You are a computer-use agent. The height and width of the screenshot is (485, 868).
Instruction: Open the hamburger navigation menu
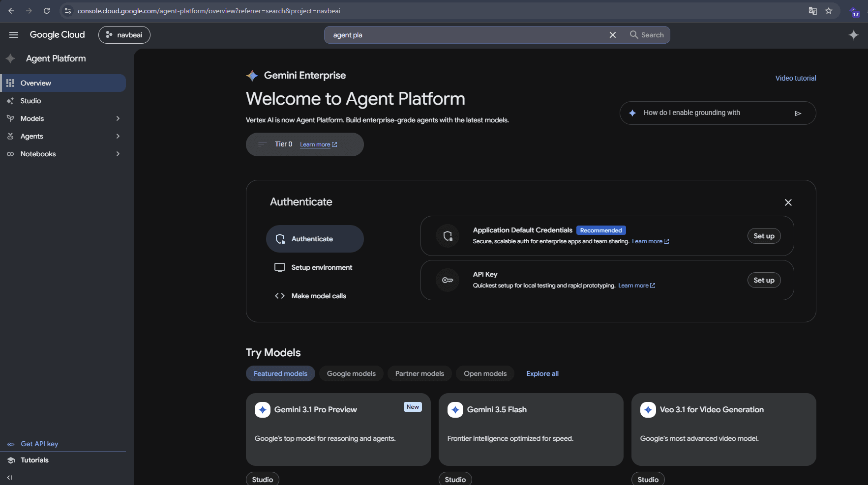(x=14, y=35)
